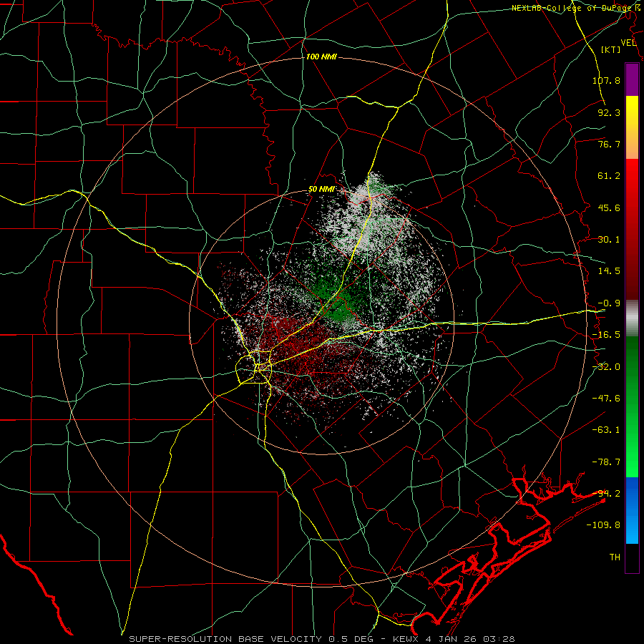Click the purple segment of velocity color bar

[632, 80]
